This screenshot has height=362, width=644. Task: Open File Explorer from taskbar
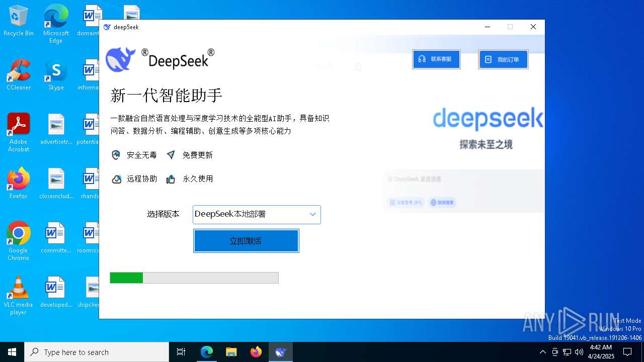pos(231,352)
